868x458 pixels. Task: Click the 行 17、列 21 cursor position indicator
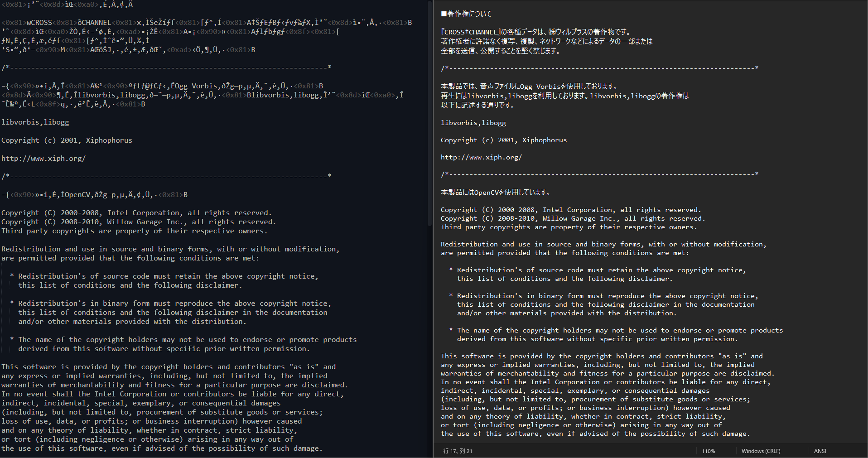458,451
